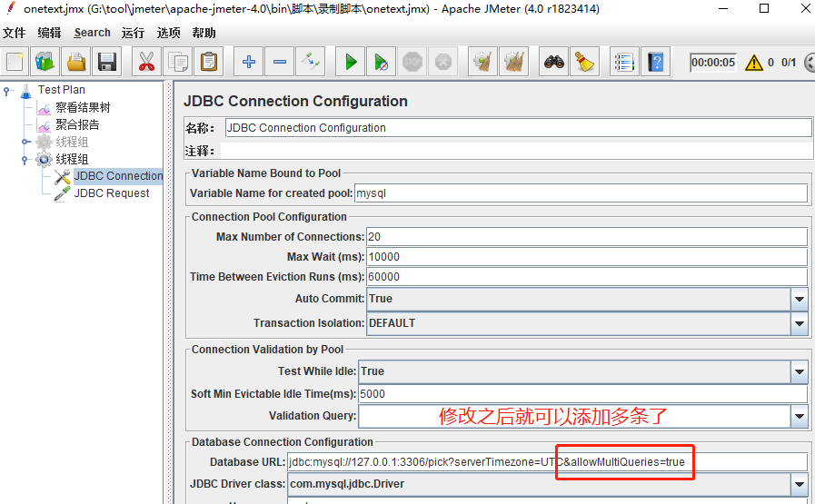
Task: Open the Test While Idle dropdown
Action: pyautogui.click(x=799, y=371)
